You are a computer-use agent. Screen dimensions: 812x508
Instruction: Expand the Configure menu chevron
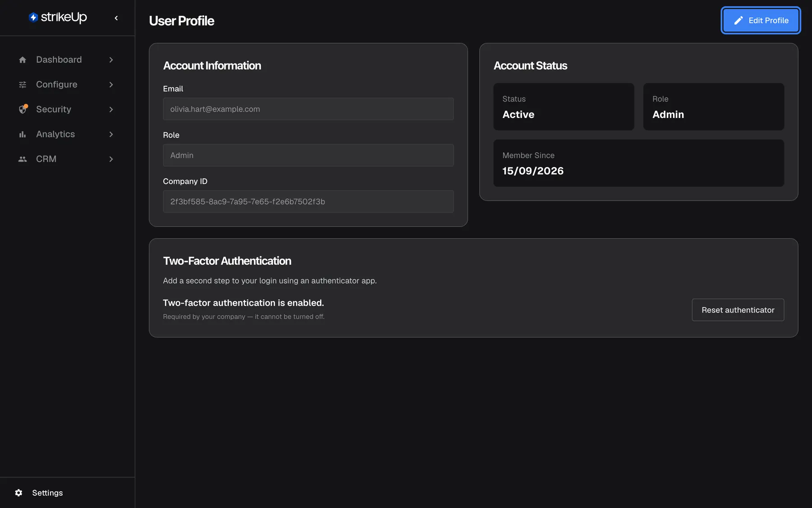click(111, 84)
